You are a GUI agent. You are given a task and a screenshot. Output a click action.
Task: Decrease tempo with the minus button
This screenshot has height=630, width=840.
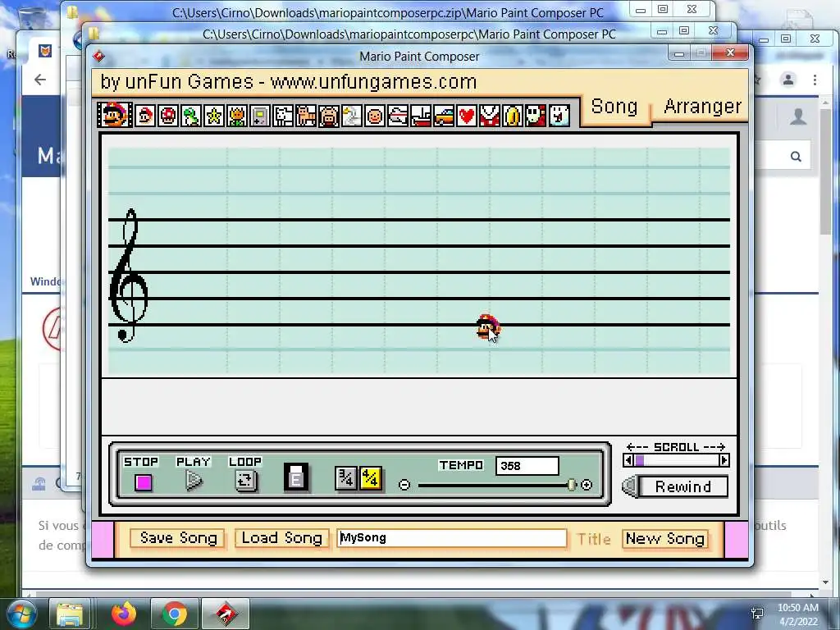404,485
